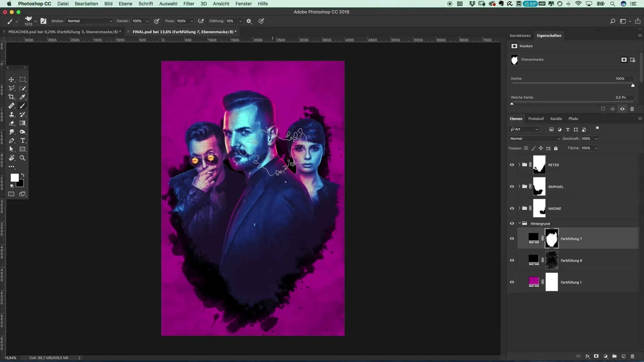Open the Fläche fill dropdown
This screenshot has width=644, height=362.
pos(596,148)
